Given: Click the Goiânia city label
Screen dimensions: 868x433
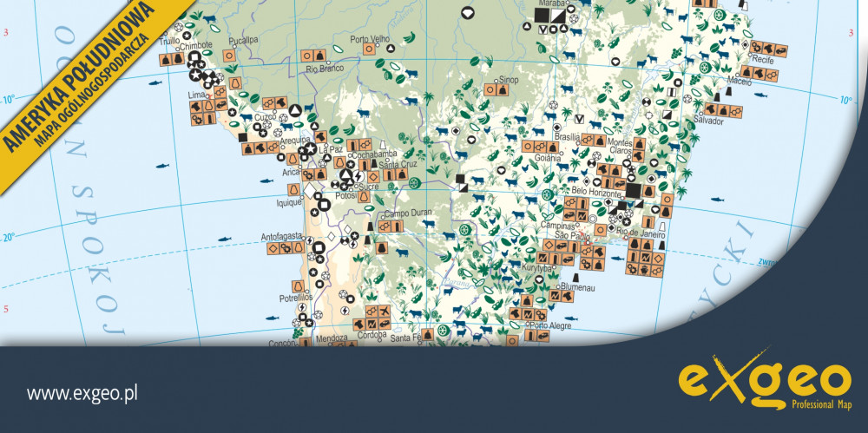Looking at the screenshot, I should [549, 157].
